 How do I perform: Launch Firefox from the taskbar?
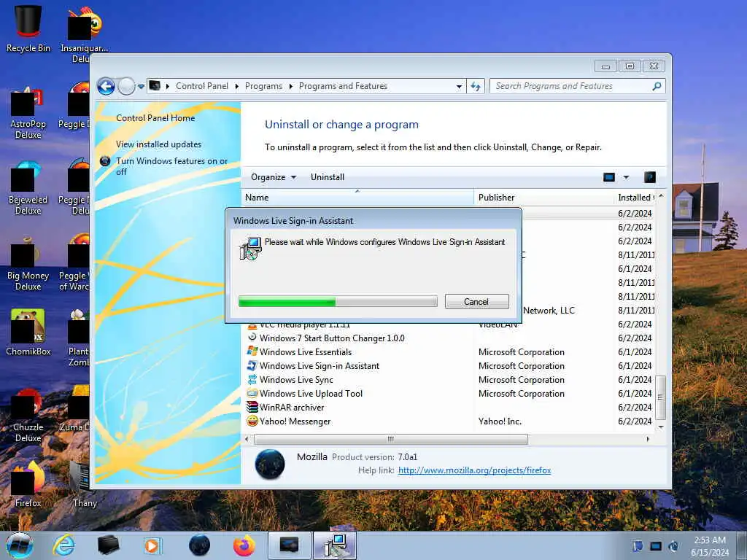(x=244, y=545)
